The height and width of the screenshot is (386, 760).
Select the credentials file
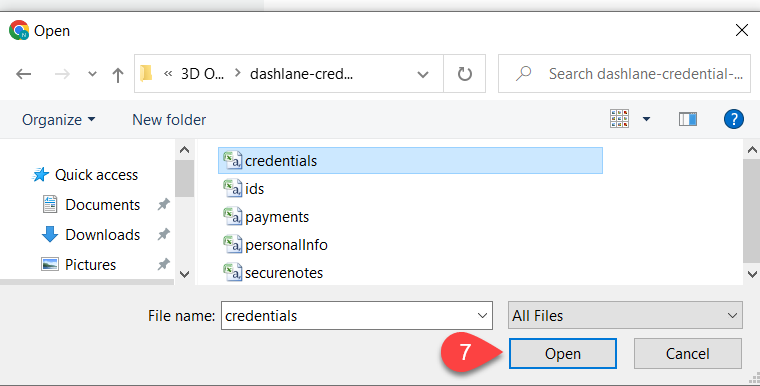coord(411,161)
